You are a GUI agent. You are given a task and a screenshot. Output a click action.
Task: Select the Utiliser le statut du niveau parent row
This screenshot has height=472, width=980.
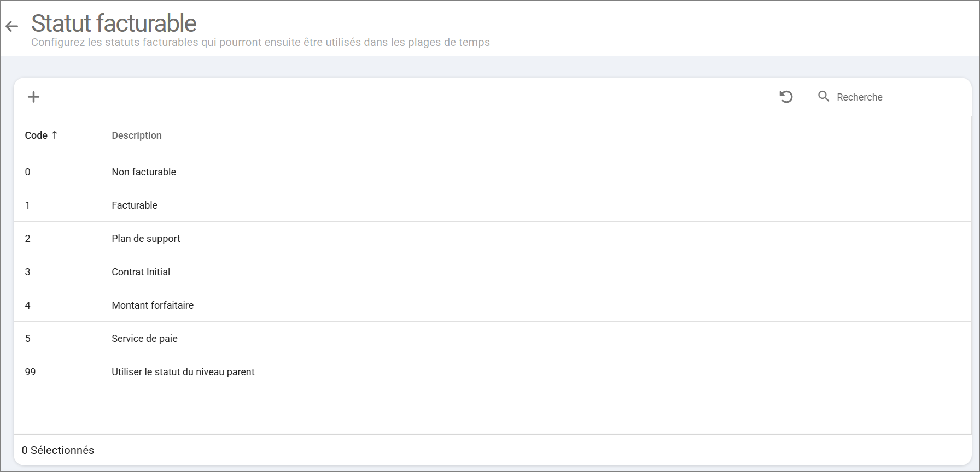(x=183, y=372)
